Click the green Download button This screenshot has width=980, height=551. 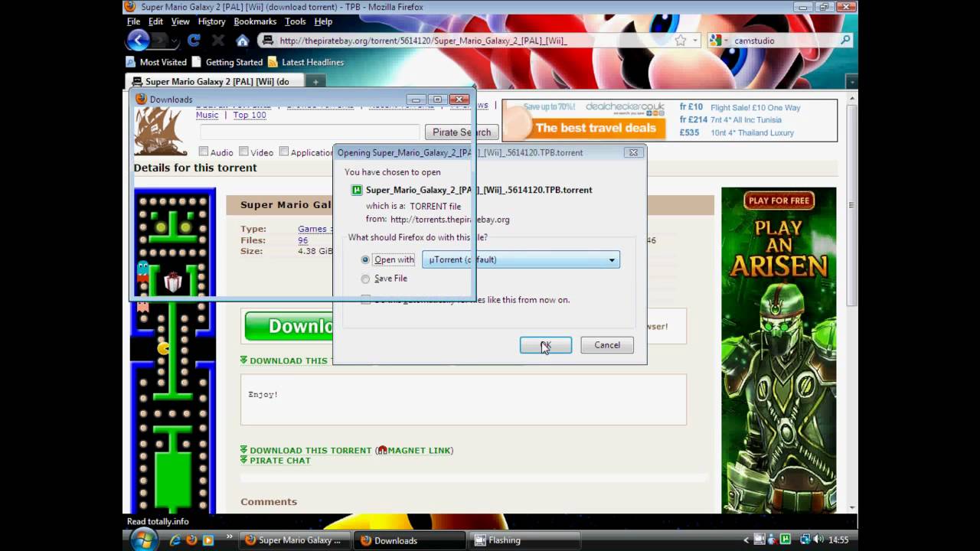pyautogui.click(x=289, y=326)
